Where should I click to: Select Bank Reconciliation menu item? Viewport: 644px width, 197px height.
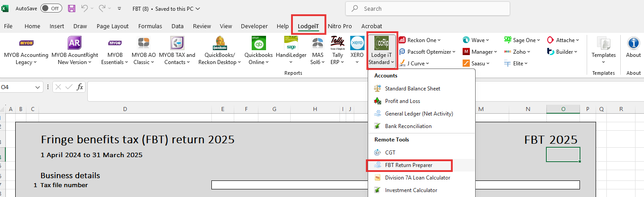(x=421, y=126)
